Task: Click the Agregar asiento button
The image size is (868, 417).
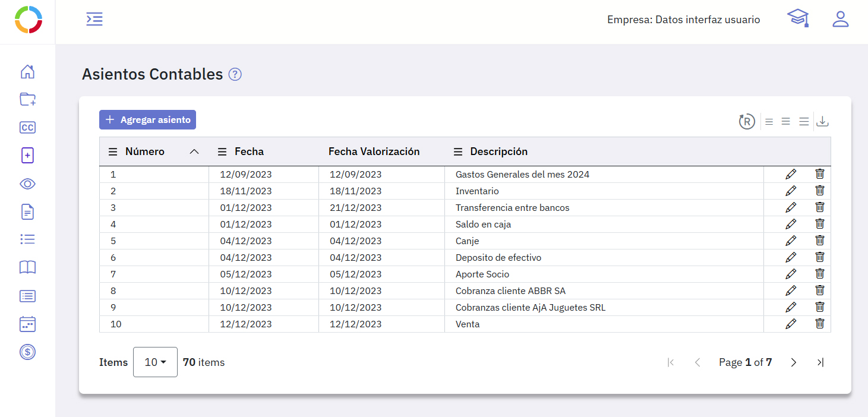Action: [147, 120]
